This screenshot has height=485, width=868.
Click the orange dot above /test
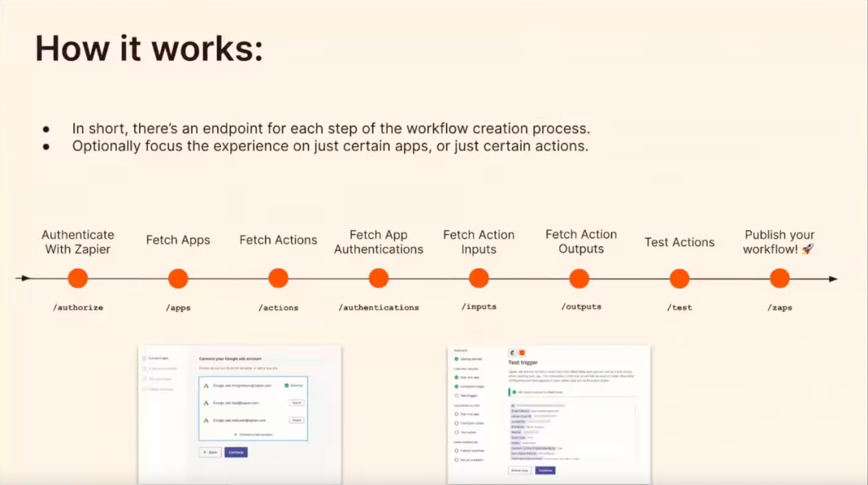679,278
